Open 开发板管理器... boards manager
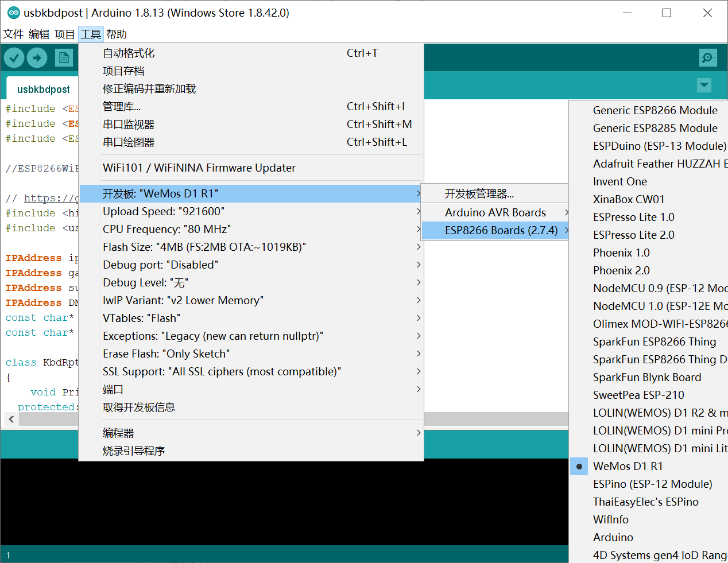The height and width of the screenshot is (563, 728). coord(496,194)
